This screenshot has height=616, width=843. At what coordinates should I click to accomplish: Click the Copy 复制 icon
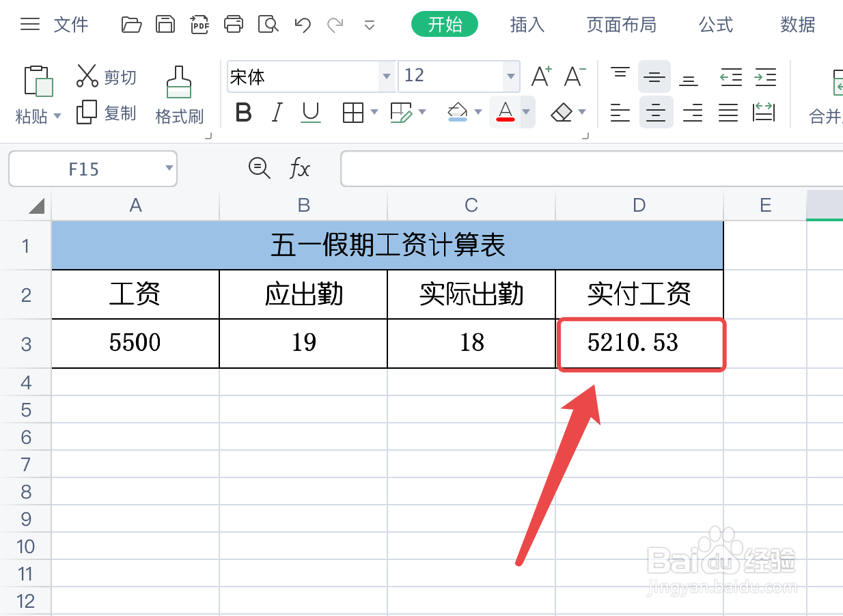point(106,113)
